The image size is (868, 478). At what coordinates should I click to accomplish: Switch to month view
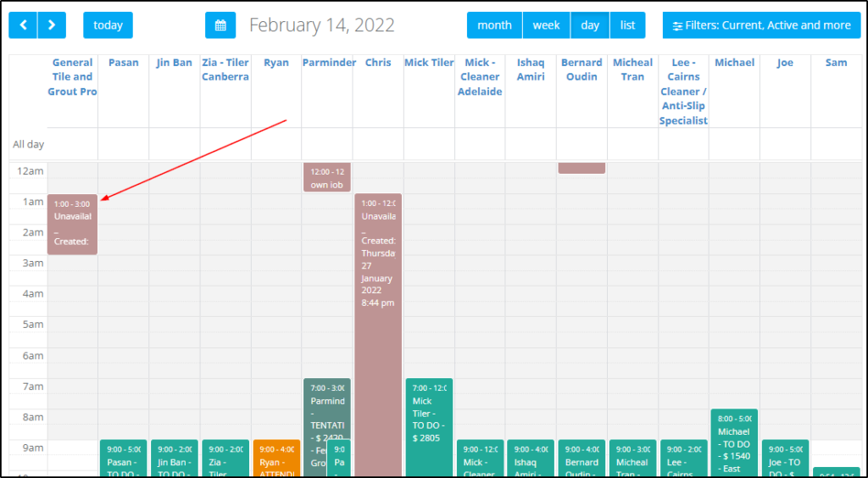(x=494, y=25)
